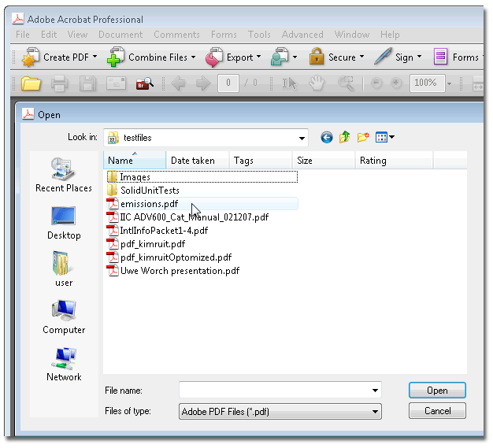The height and width of the screenshot is (448, 493).
Task: Click the Sign pen icon
Action: tap(383, 57)
